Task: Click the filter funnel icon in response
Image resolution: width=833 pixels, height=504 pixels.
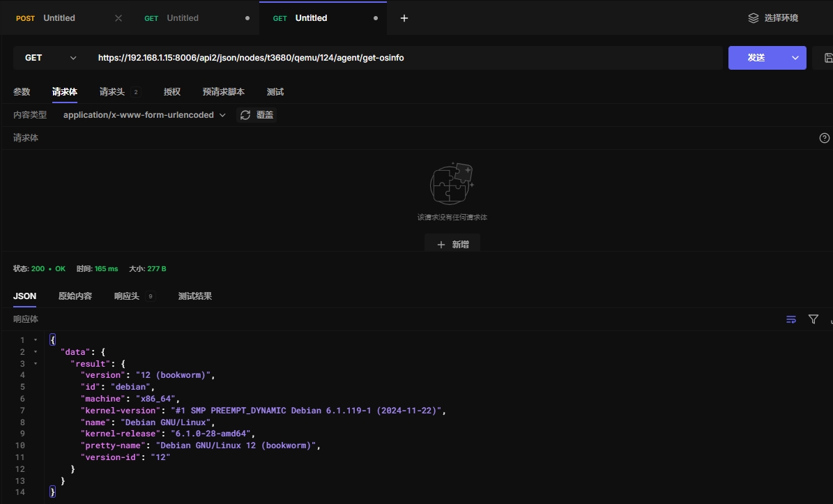Action: click(813, 319)
